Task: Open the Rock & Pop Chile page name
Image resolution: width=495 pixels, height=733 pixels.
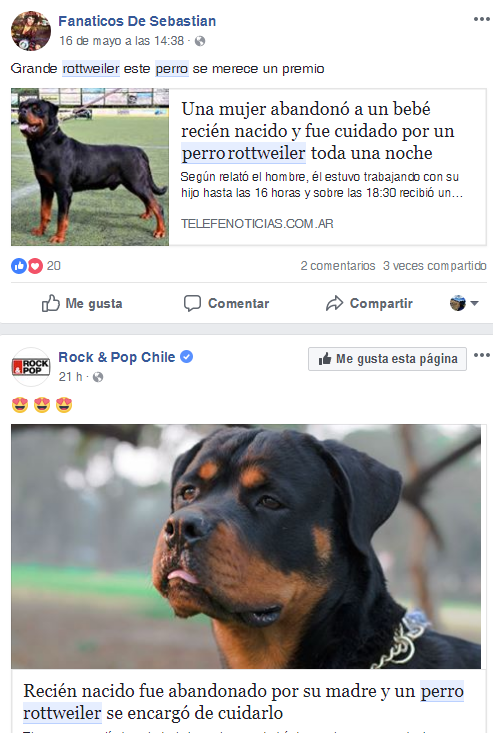Action: [116, 357]
